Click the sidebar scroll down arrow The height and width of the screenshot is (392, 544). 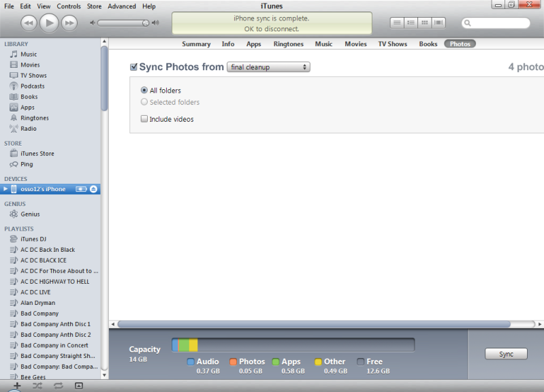pos(104,375)
